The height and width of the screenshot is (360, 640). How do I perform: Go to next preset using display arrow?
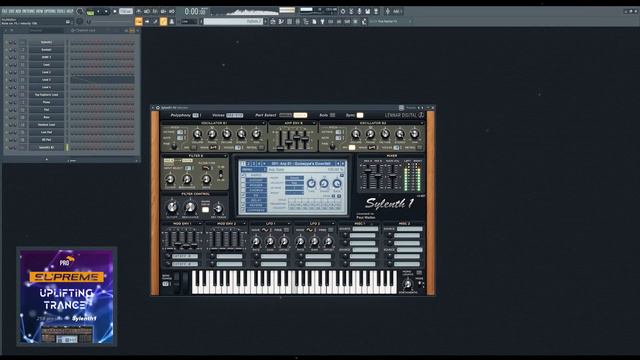[x=343, y=163]
